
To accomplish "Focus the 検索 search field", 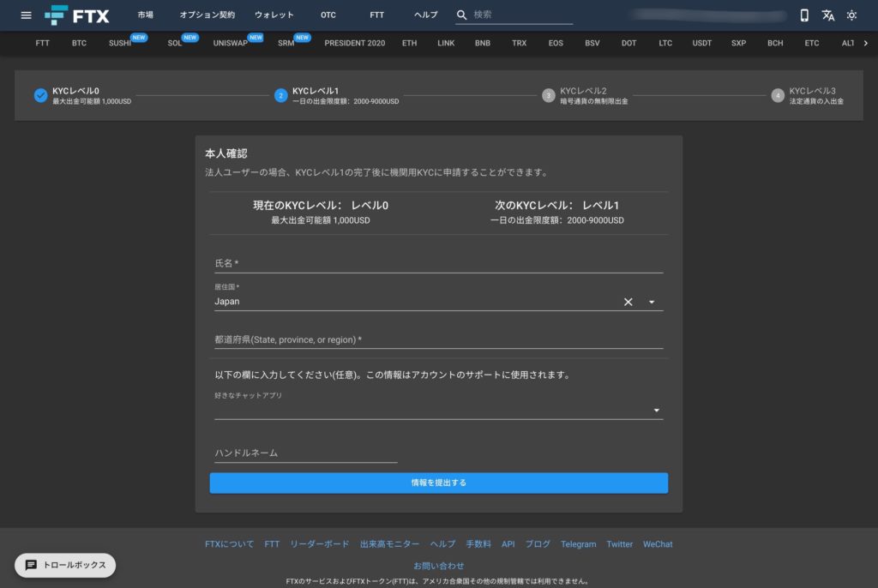I will (x=522, y=15).
